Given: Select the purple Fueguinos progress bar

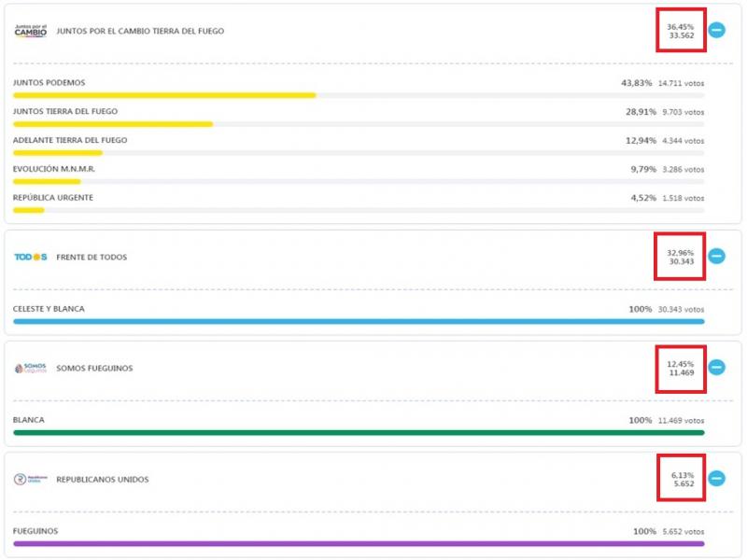Looking at the screenshot, I should tap(359, 544).
